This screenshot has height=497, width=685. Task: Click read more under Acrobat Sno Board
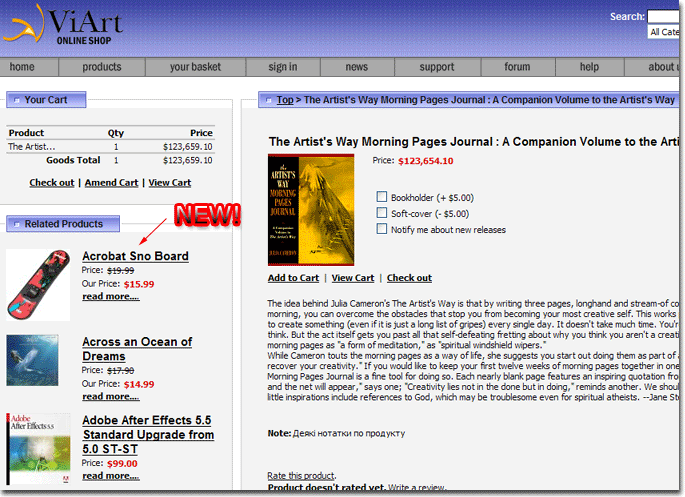111,297
